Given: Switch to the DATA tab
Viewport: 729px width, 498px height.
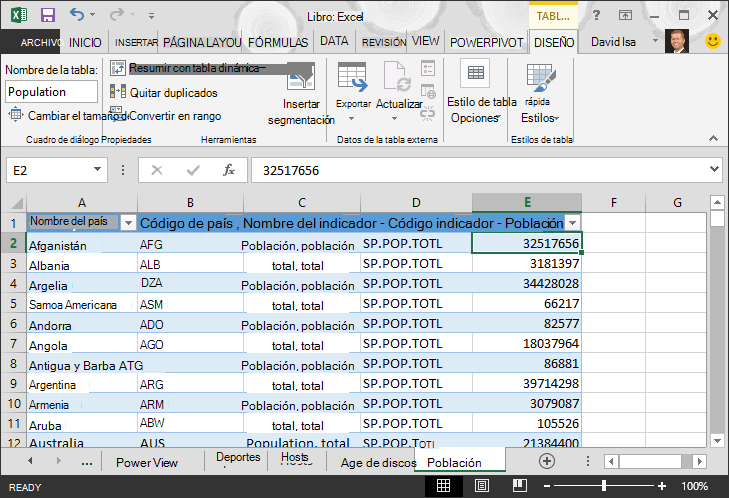Looking at the screenshot, I should point(334,41).
